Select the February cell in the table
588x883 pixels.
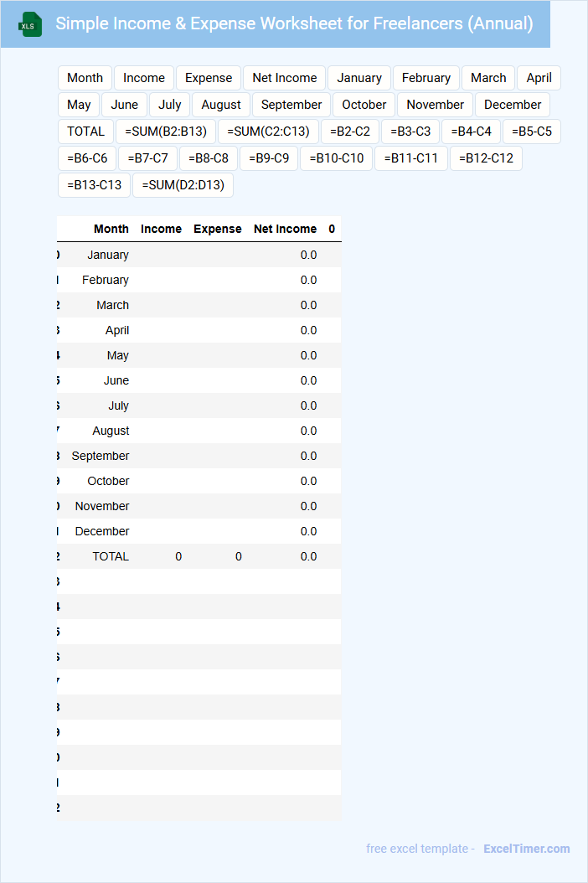106,281
